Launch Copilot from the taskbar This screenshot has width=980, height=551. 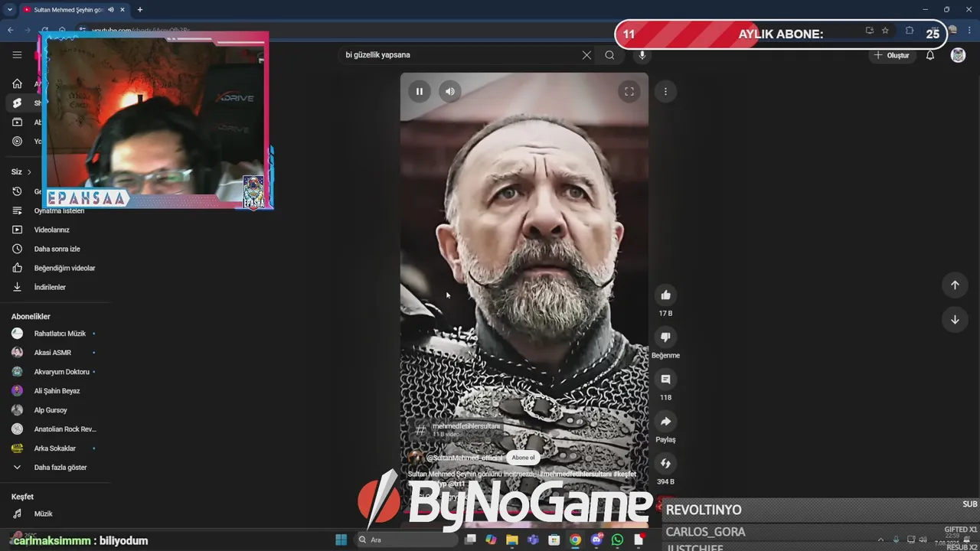point(491,540)
